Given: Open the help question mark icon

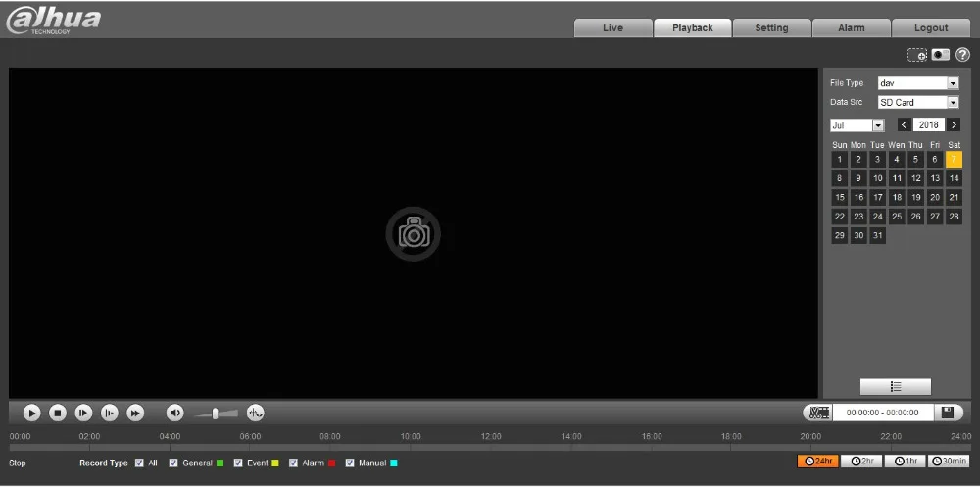Looking at the screenshot, I should pos(962,55).
